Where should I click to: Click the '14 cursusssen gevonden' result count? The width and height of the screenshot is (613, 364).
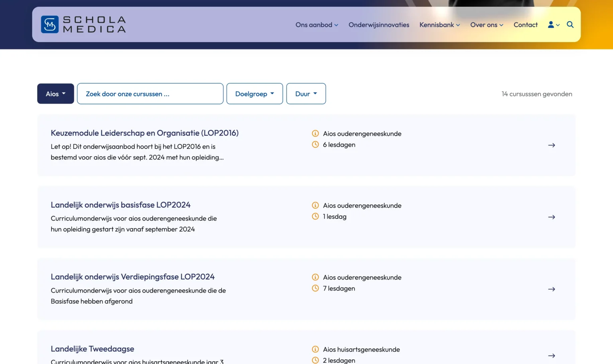pyautogui.click(x=537, y=94)
